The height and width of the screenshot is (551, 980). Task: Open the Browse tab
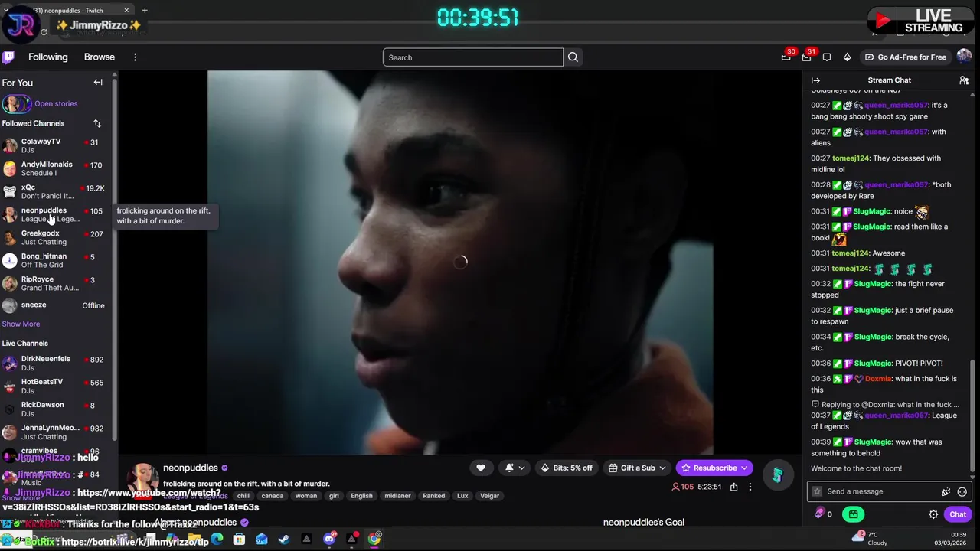[x=100, y=57]
